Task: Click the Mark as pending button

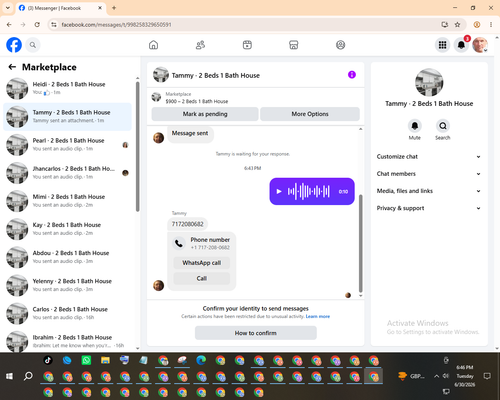Action: tap(205, 114)
